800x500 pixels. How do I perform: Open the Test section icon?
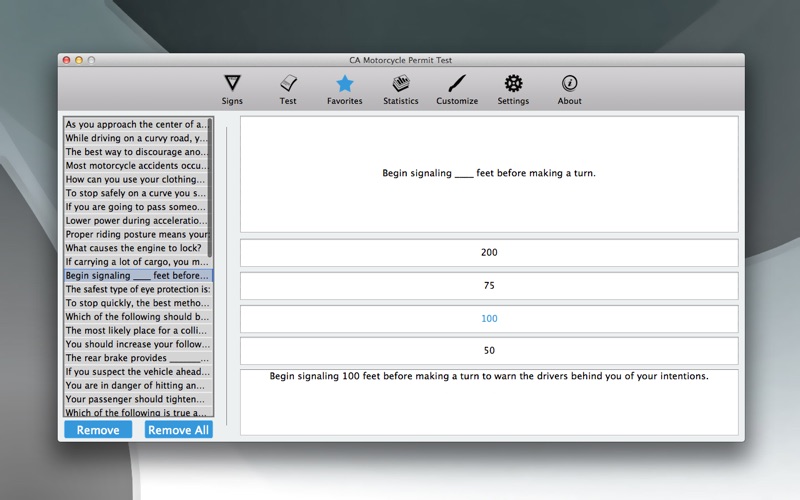tap(288, 83)
